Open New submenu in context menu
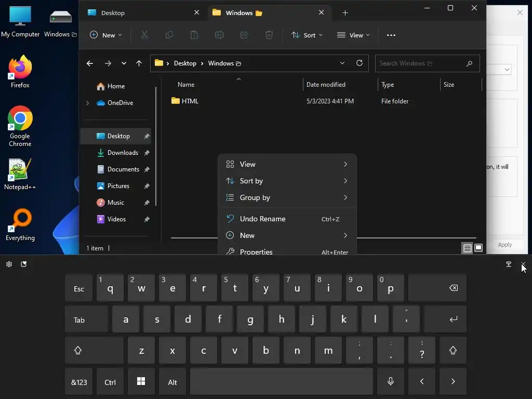 click(287, 235)
